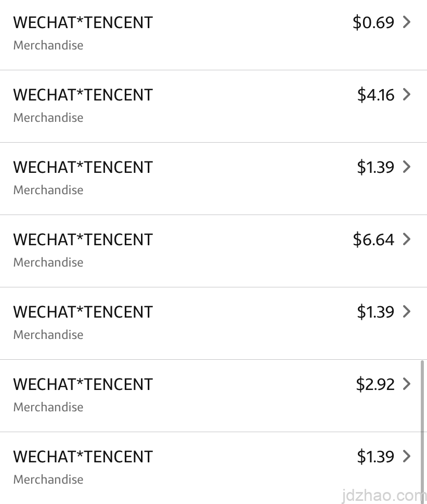
Task: Open the WECHAT*TENCENT entry charged $0.69
Action: pos(83,22)
